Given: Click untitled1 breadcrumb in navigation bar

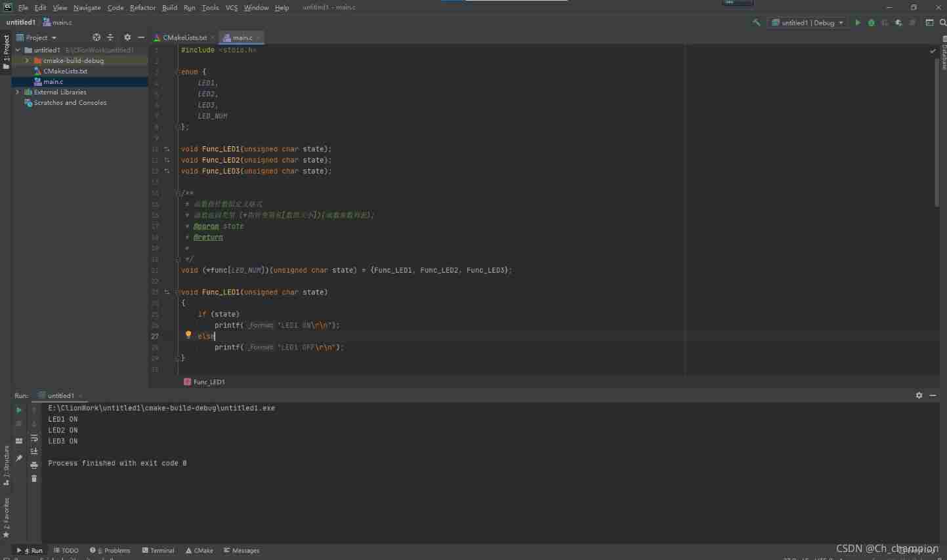Looking at the screenshot, I should click(21, 22).
